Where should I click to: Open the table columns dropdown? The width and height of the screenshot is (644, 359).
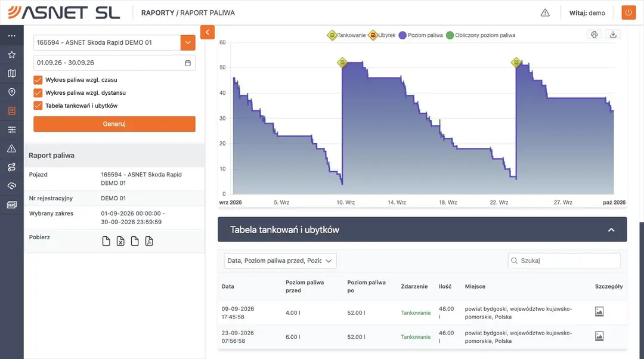click(280, 261)
